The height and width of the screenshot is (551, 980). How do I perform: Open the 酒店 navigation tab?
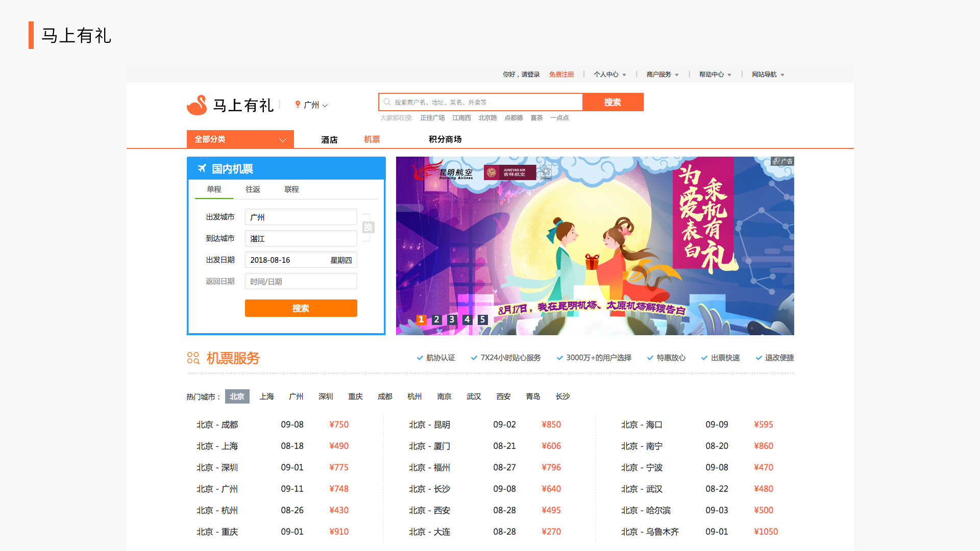[x=329, y=140]
